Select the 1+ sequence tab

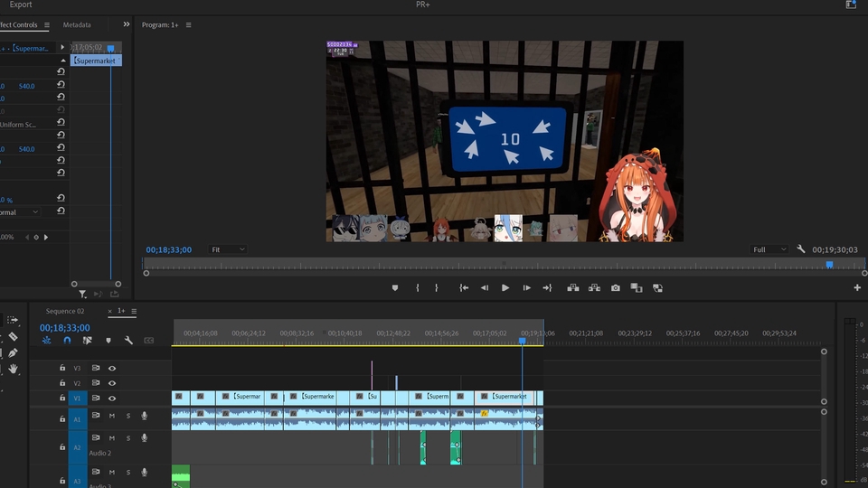(x=121, y=311)
